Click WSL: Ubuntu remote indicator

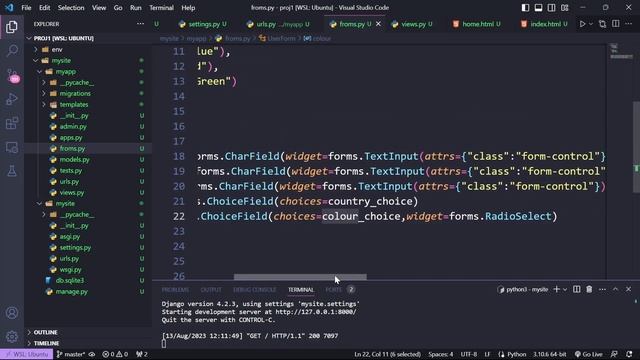click(x=26, y=354)
